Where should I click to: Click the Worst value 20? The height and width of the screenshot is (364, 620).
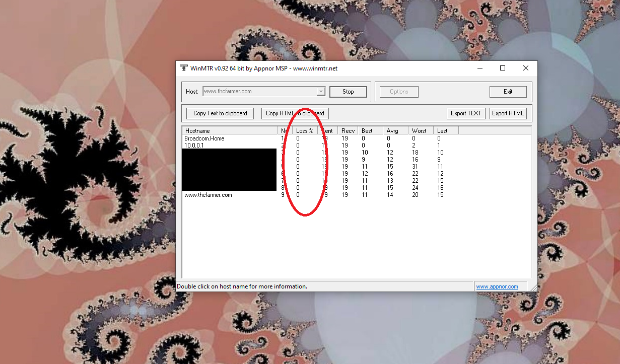[415, 195]
